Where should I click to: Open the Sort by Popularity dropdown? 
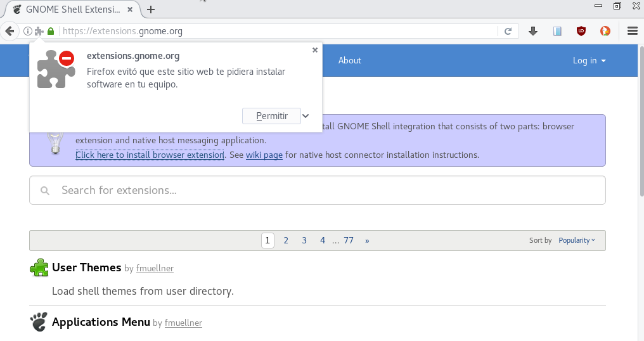(577, 240)
